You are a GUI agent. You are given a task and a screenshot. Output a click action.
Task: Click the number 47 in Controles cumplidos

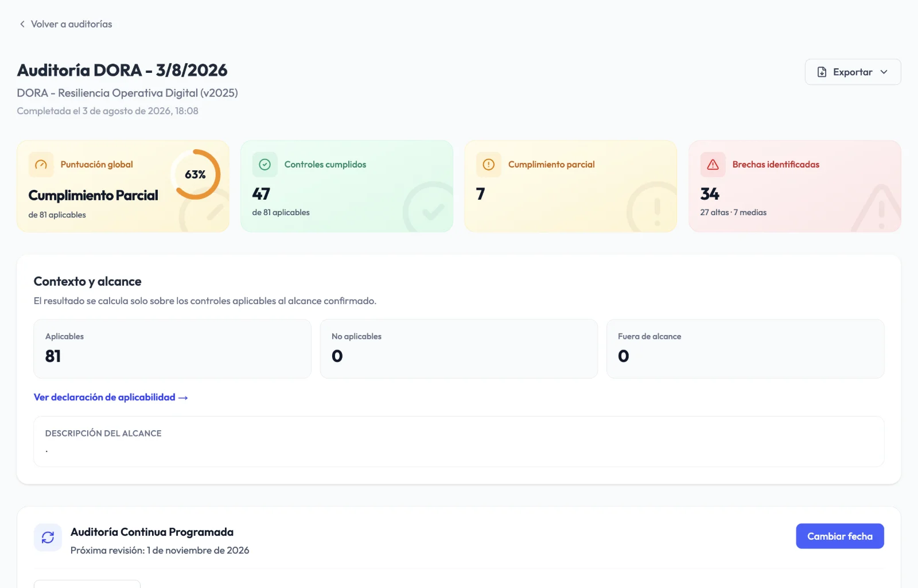(x=261, y=194)
